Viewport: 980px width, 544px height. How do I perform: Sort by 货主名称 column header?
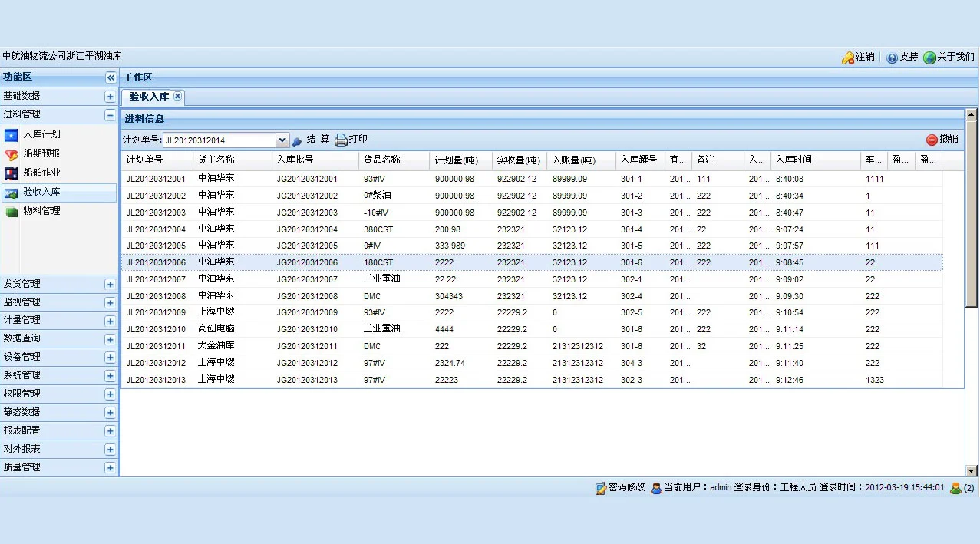tap(233, 160)
